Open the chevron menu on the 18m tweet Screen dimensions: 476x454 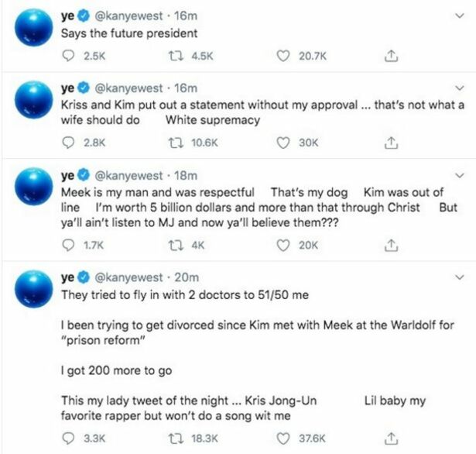[461, 175]
